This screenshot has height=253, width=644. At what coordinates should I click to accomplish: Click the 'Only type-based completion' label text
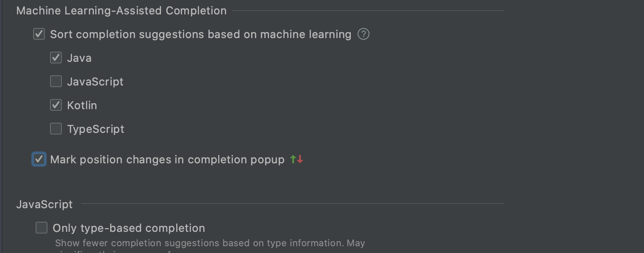point(129,228)
